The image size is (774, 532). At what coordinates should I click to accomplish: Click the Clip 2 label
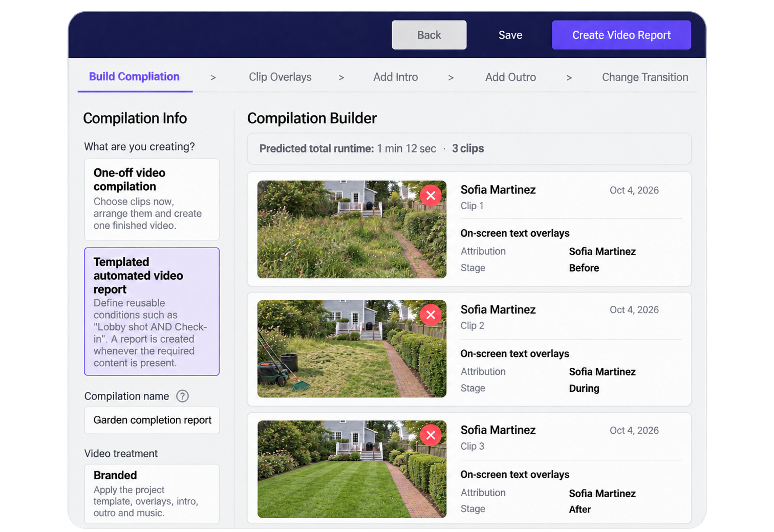pos(472,326)
